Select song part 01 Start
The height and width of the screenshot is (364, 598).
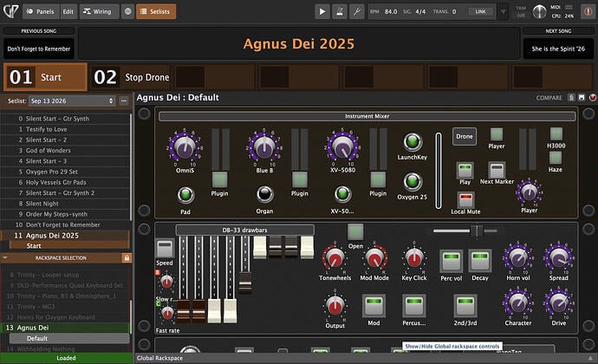tap(45, 77)
